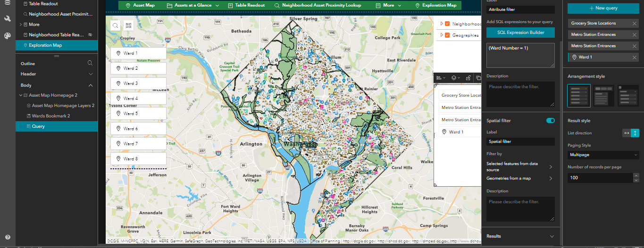Choose the first list arrangement style

(579, 96)
